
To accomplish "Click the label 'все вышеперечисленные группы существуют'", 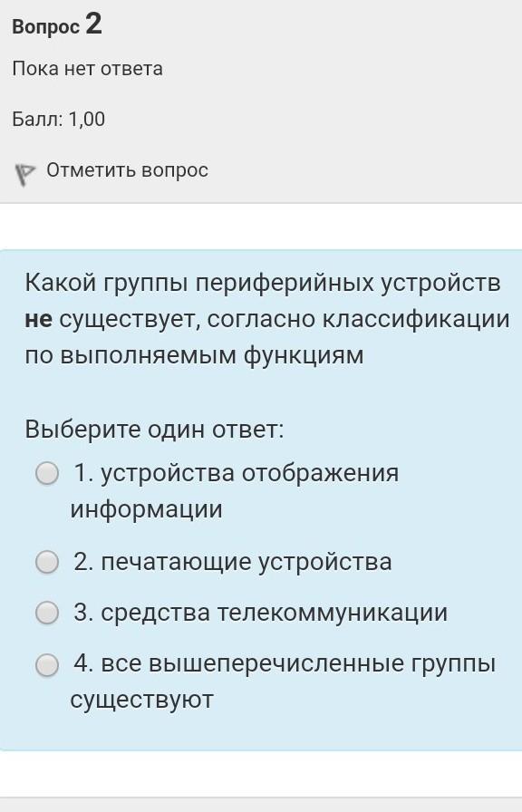I will pos(284,681).
